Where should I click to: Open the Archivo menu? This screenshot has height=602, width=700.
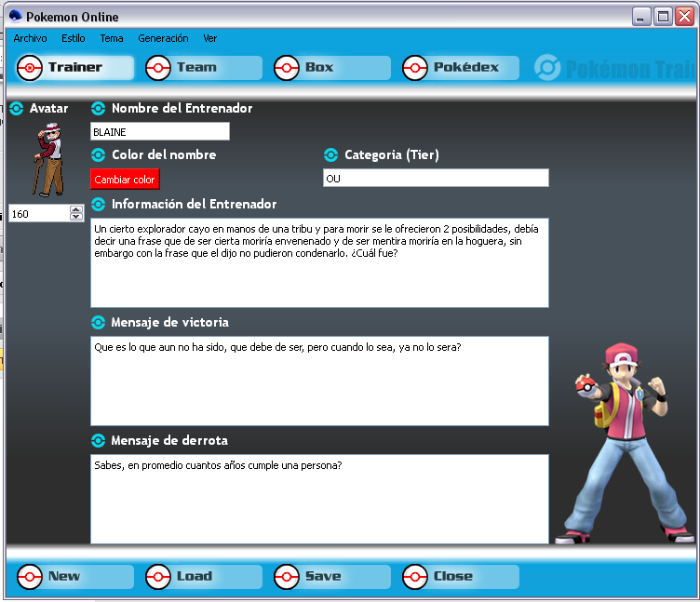click(30, 38)
